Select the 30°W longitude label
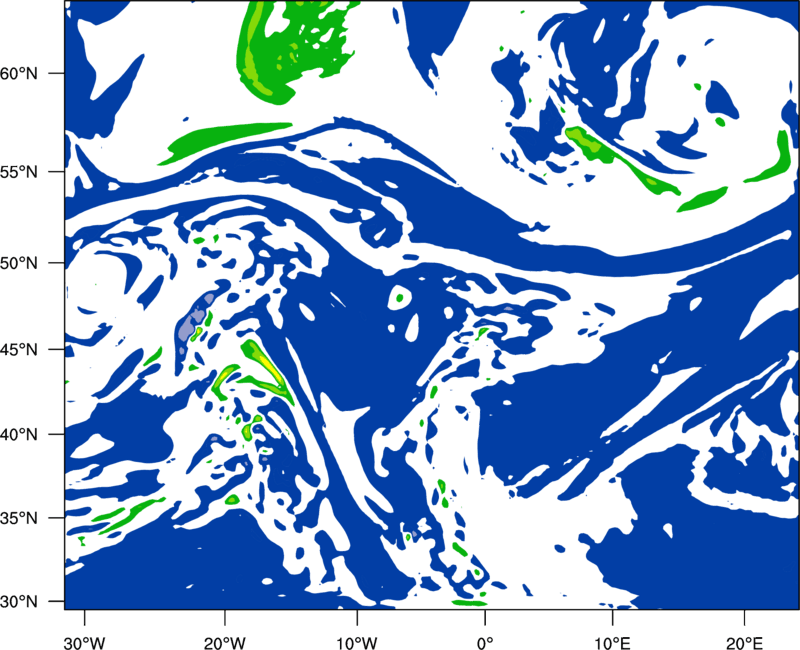 [84, 643]
